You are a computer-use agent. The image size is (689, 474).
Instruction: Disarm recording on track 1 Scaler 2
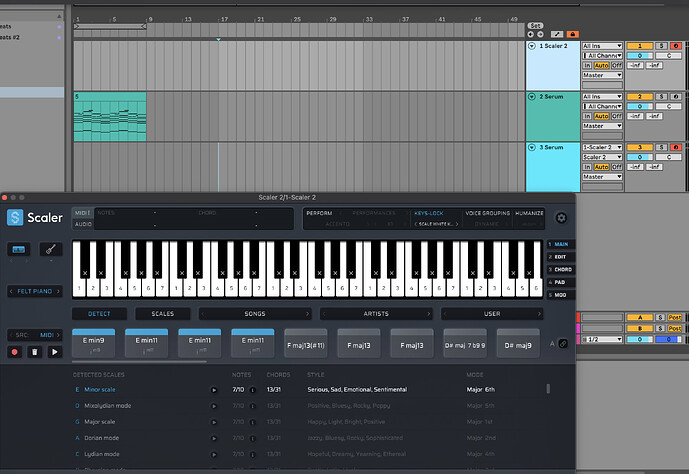(x=676, y=46)
